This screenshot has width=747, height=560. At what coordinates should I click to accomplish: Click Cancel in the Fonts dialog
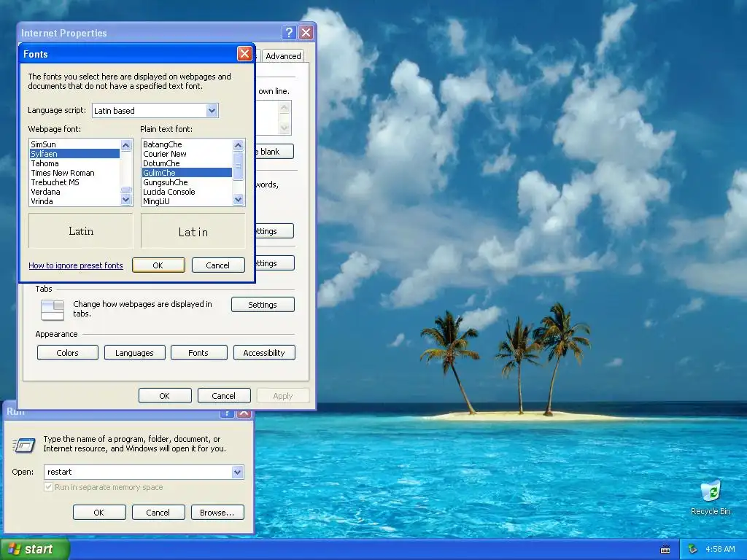[217, 265]
